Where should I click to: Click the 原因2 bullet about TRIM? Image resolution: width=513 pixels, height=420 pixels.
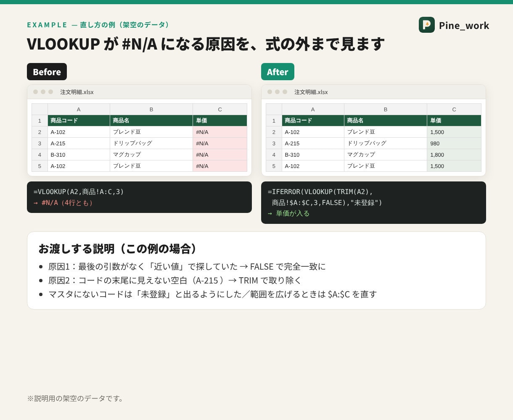point(175,280)
